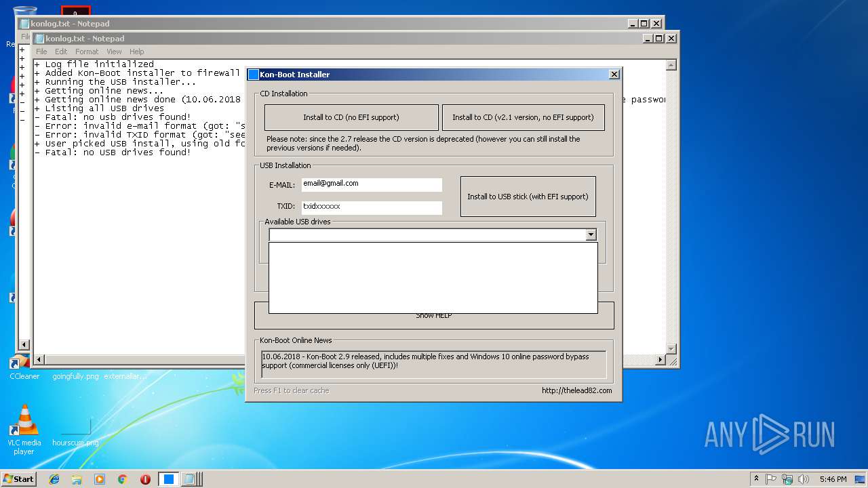Image resolution: width=868 pixels, height=488 pixels.
Task: Click back Notepad scrollbar left arrow
Action: click(24, 345)
